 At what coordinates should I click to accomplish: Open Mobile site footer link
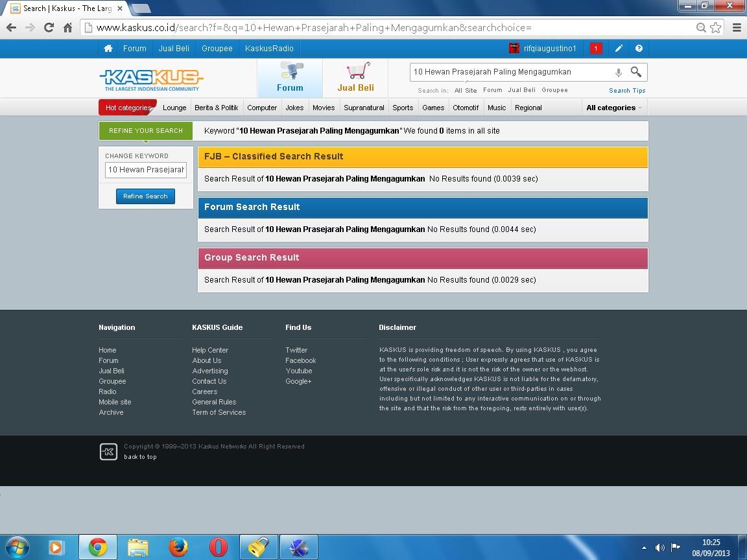pyautogui.click(x=115, y=402)
